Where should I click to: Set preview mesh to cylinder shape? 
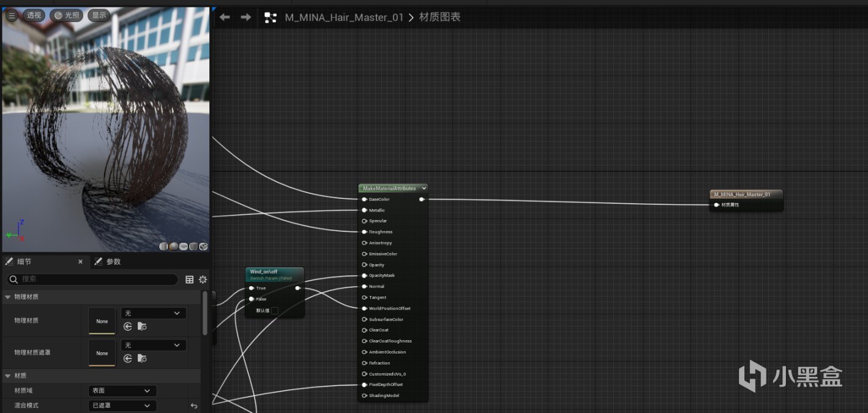point(164,246)
